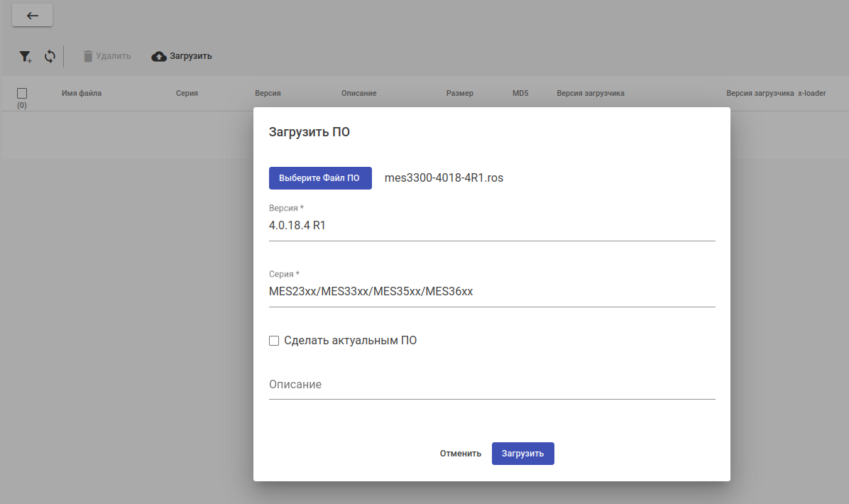Open the 'Серия' field with MES23xx value

point(491,291)
